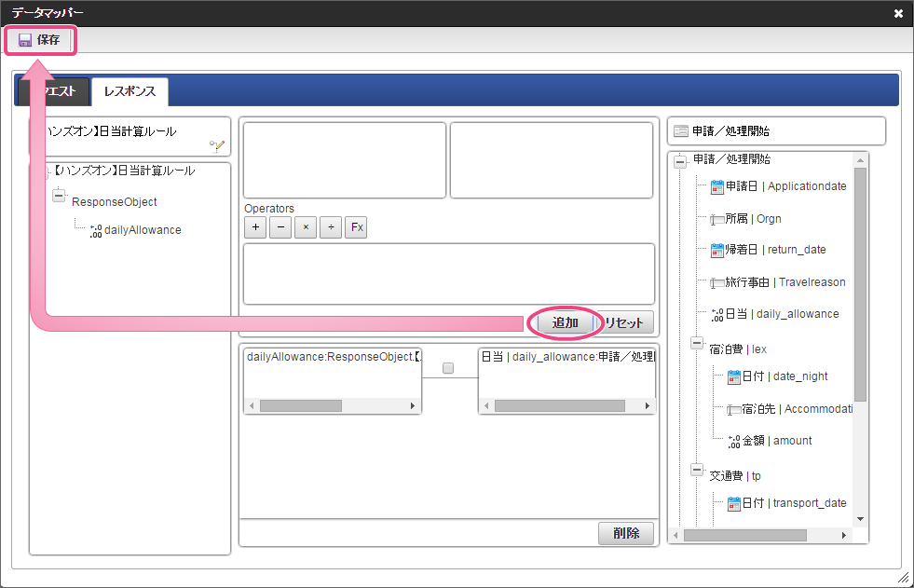Click right arrow of dailyAllowance box scrollbar

413,405
